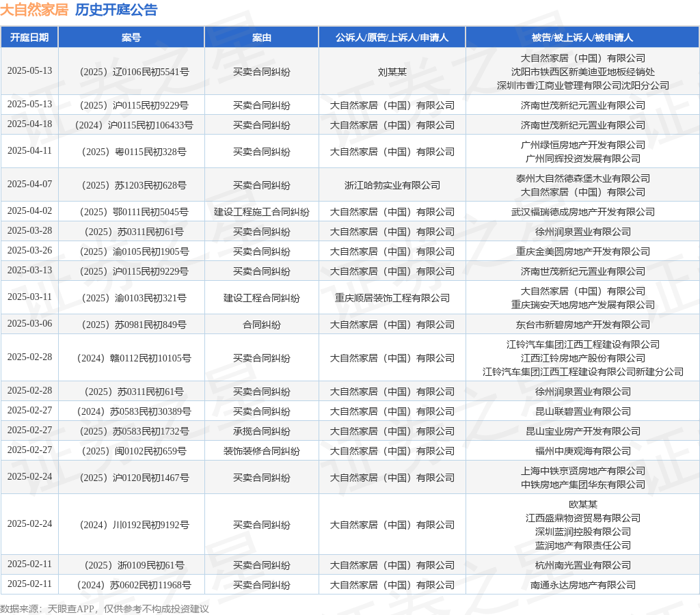Select defendant 江西盛鼎物资贸易有限公司
700x615 pixels.
(582, 518)
